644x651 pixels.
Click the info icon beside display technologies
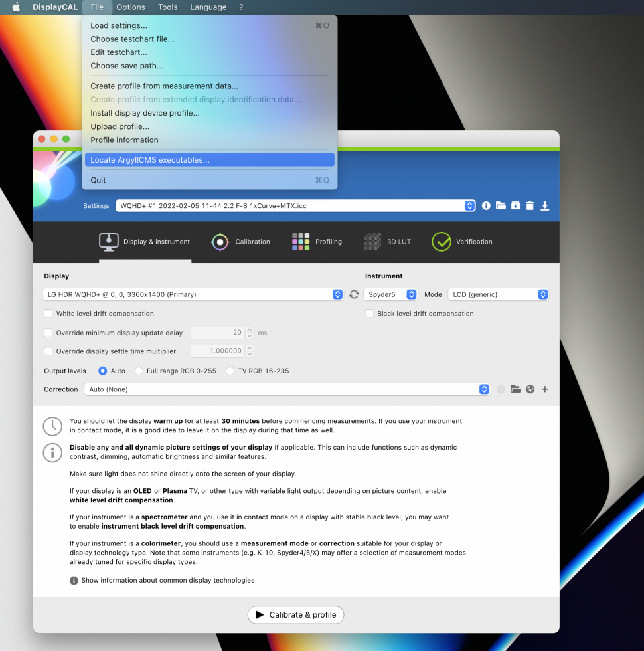click(x=74, y=581)
